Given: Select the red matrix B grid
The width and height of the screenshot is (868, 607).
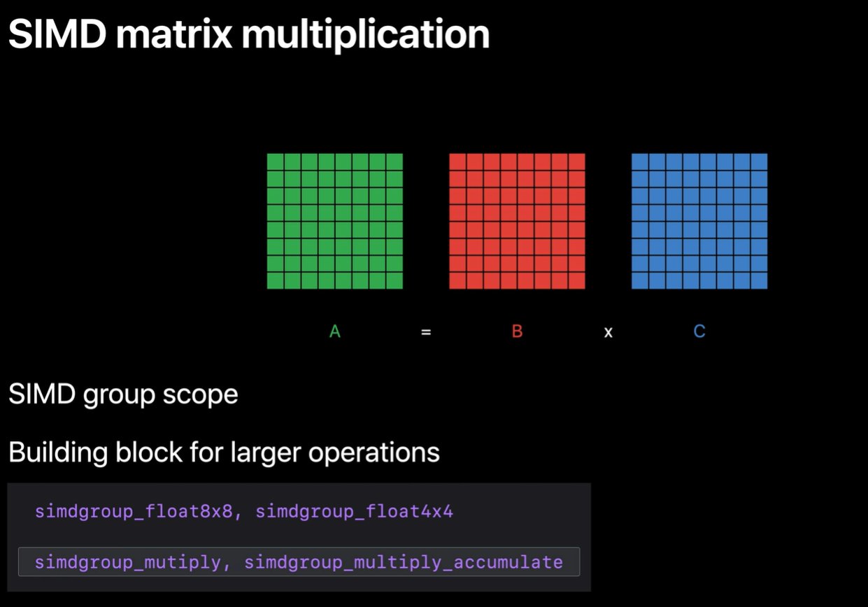Looking at the screenshot, I should click(517, 221).
